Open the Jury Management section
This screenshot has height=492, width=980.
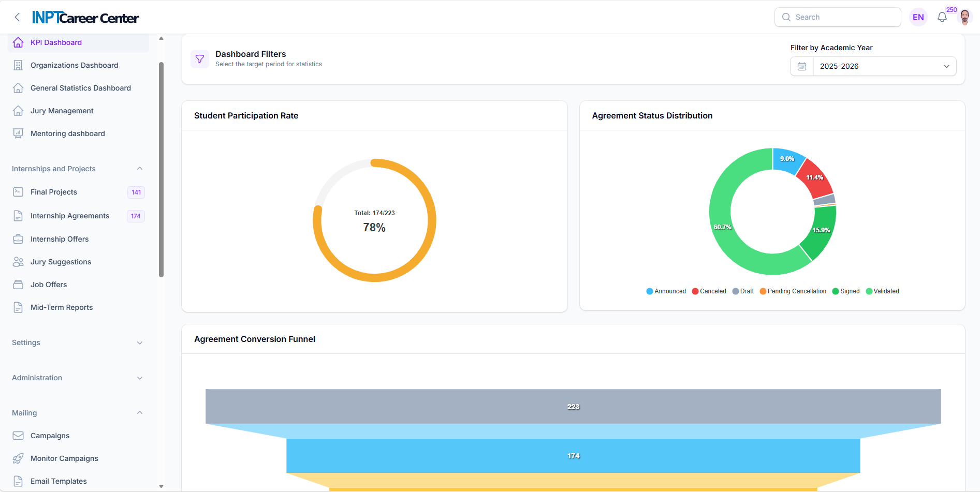pos(62,110)
